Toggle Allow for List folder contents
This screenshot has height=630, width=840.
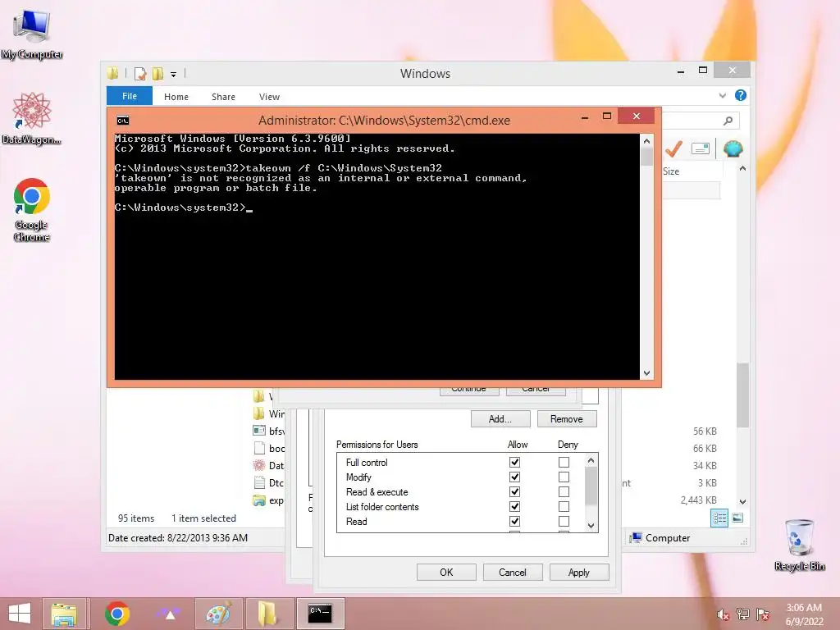(x=514, y=506)
